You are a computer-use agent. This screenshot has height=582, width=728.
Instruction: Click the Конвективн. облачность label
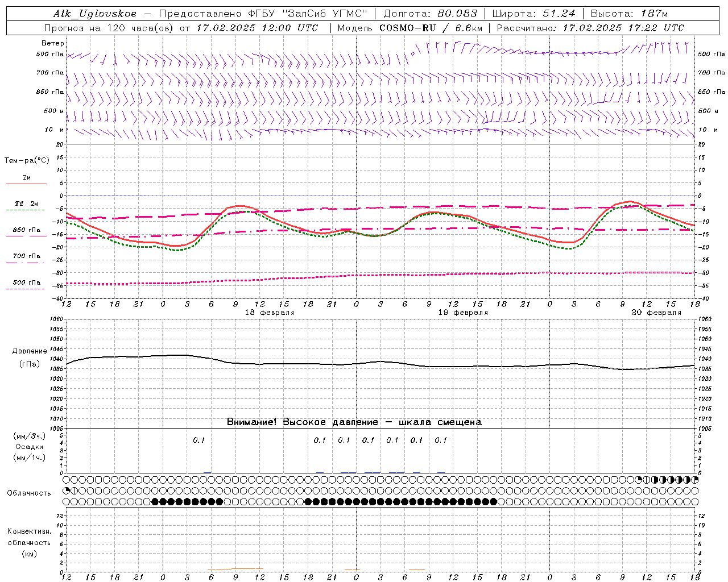(x=30, y=537)
